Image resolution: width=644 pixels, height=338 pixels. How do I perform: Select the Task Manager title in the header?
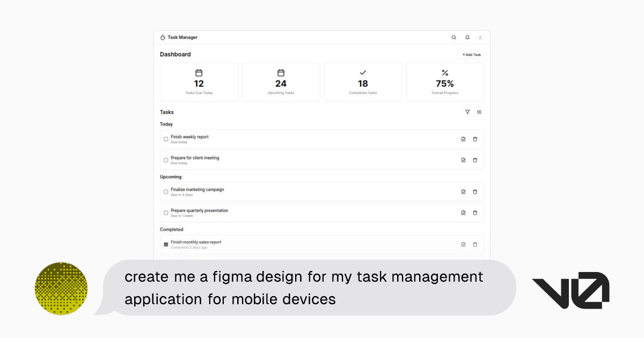coord(182,37)
